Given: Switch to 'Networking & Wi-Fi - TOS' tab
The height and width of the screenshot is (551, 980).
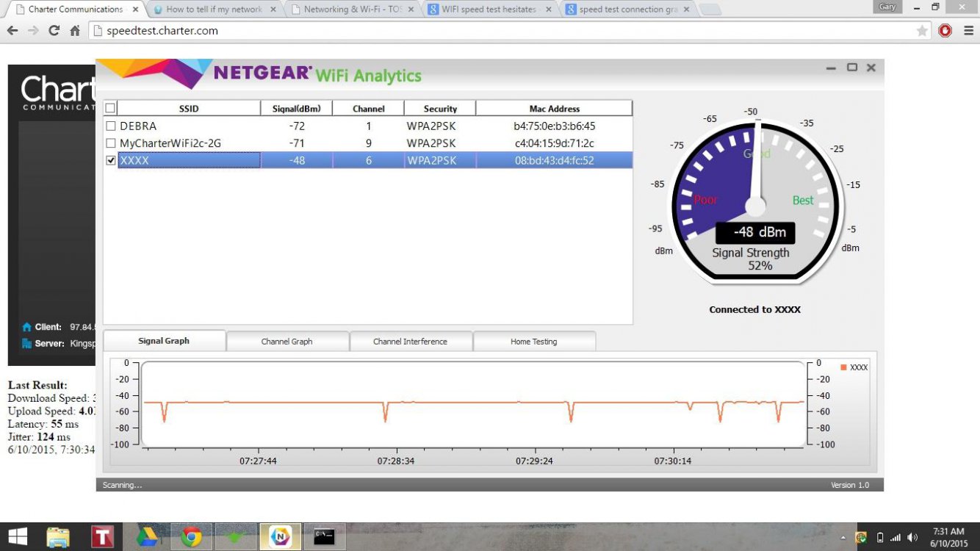Looking at the screenshot, I should pyautogui.click(x=352, y=10).
